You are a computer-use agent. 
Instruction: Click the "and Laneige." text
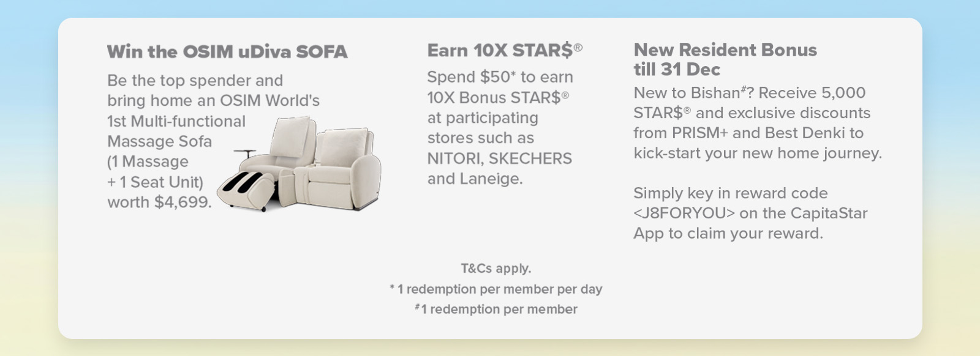(x=475, y=179)
